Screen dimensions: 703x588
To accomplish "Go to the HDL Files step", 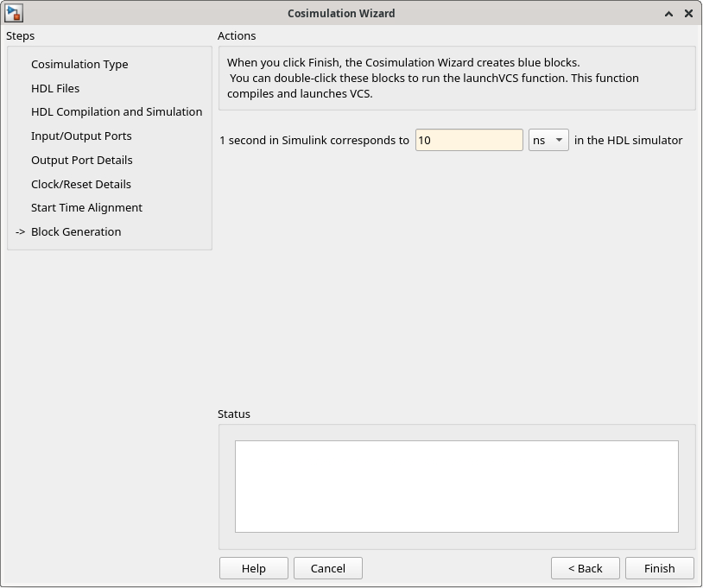I will [x=55, y=88].
